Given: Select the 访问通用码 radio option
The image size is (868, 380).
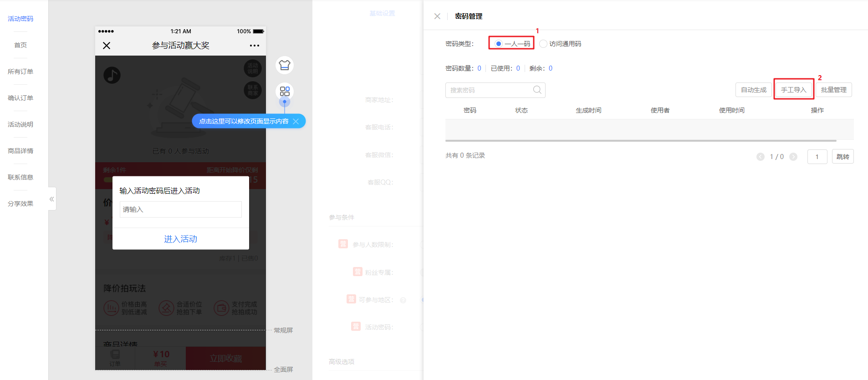Looking at the screenshot, I should click(561, 44).
